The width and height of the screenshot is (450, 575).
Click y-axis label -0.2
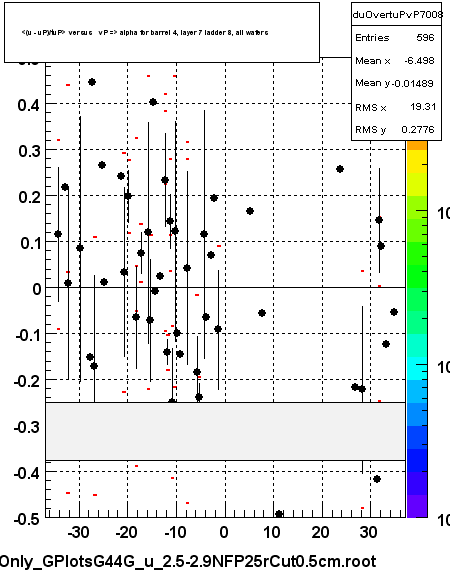pyautogui.click(x=27, y=381)
